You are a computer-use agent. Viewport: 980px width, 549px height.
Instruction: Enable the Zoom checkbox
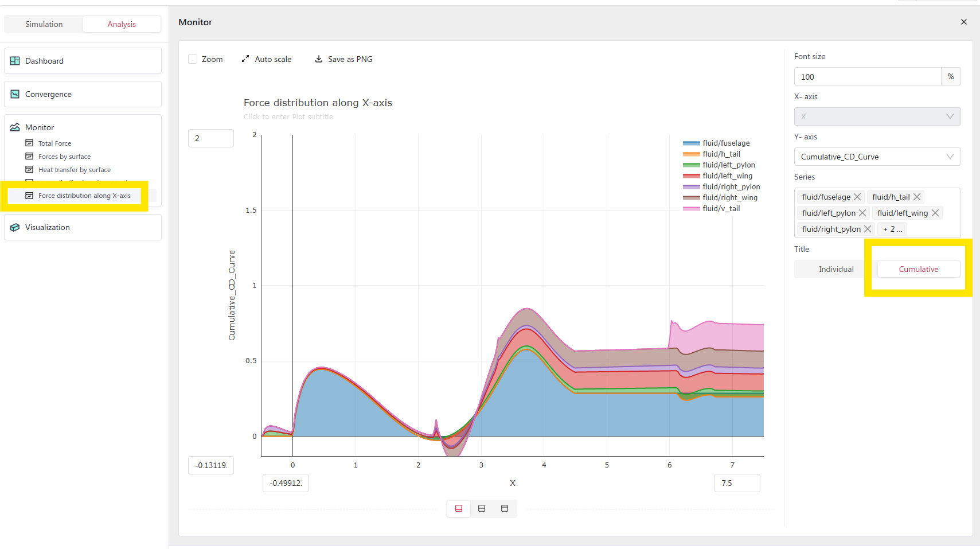tap(193, 59)
